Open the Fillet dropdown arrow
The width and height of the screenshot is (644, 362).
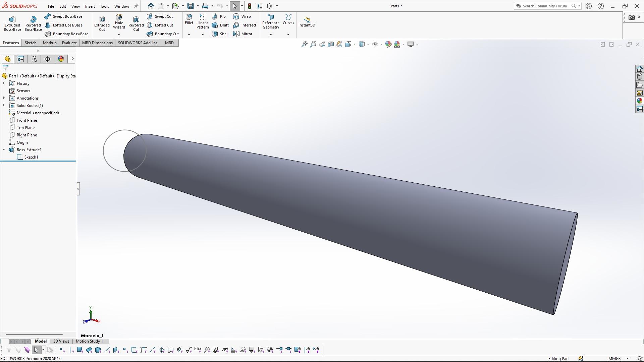coord(189,35)
